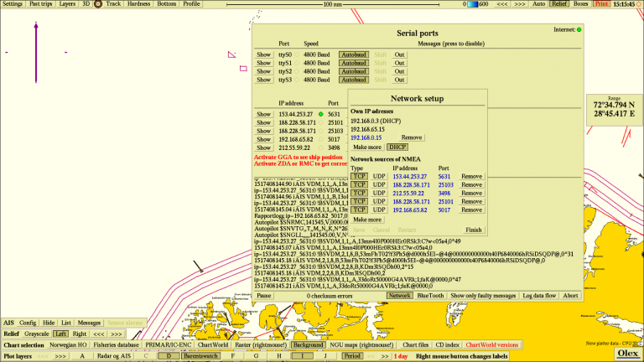Show data for port ttyS0
Screen dimensions: 644x362
[263, 54]
